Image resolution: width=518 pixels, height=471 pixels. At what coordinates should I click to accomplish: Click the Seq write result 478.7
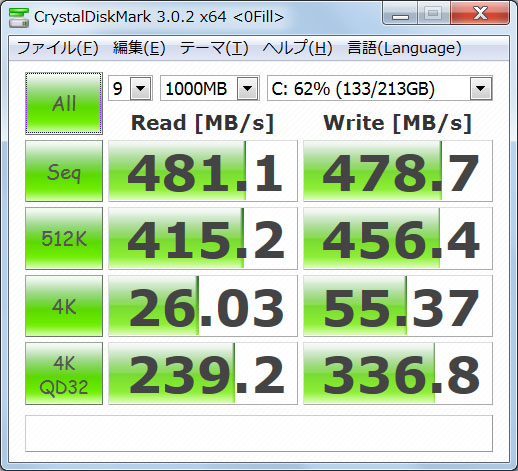(x=398, y=171)
